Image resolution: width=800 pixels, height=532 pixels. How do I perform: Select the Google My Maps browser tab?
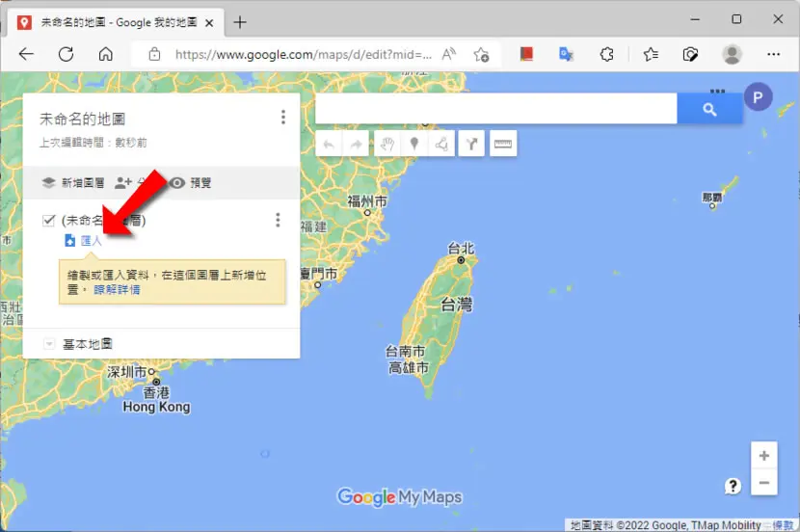coord(116,22)
